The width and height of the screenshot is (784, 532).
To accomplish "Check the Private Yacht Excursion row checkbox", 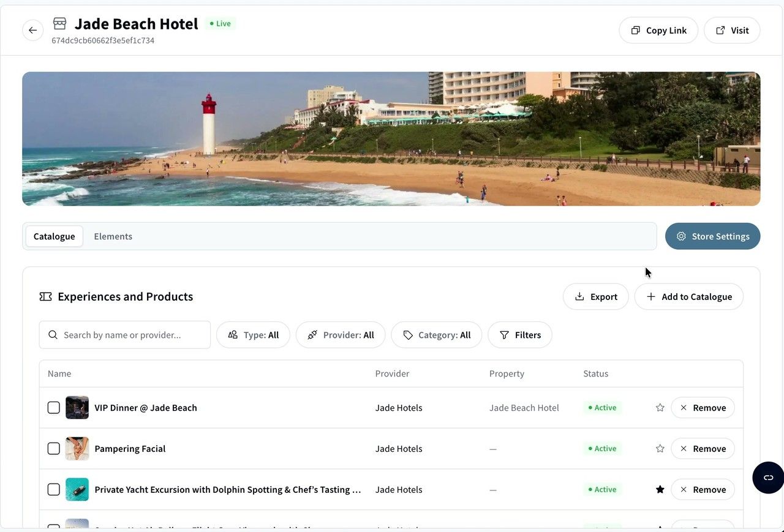I will coord(54,490).
